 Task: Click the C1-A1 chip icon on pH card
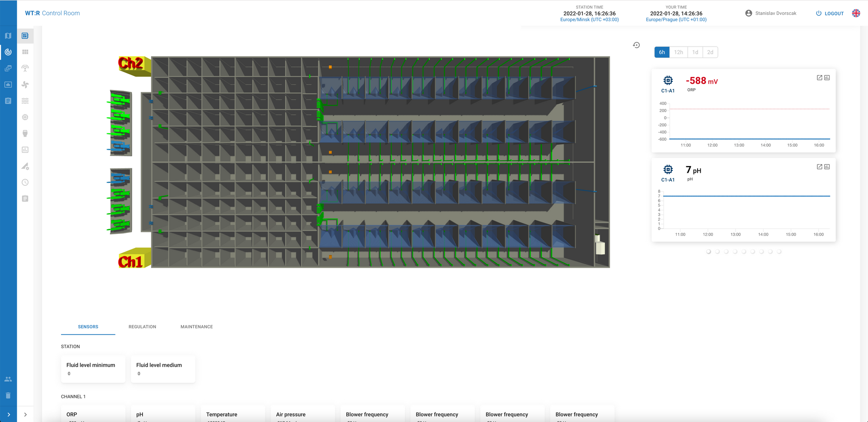[668, 170]
